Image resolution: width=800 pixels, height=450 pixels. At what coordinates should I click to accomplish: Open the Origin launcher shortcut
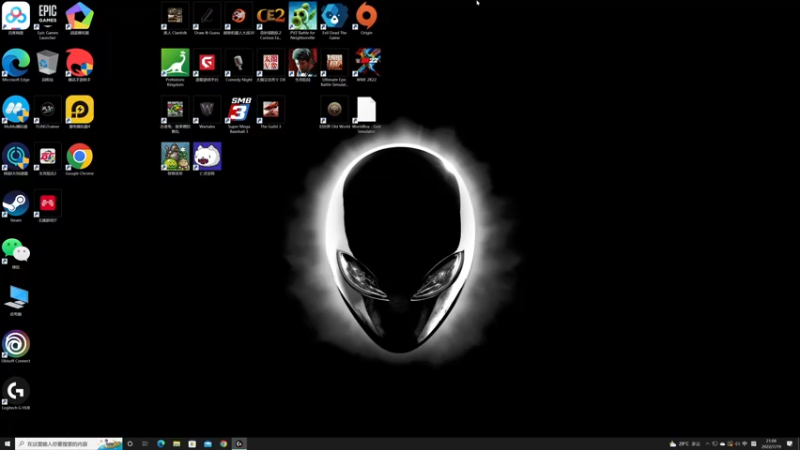[366, 16]
